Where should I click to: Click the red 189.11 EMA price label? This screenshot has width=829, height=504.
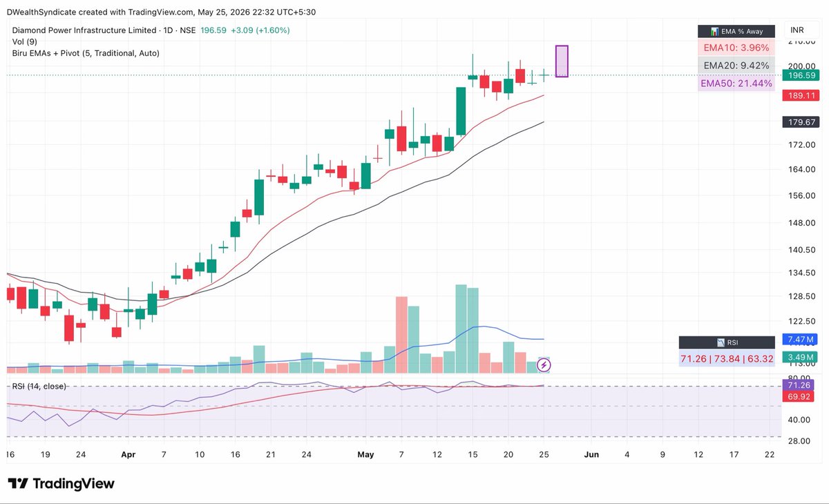(x=800, y=96)
